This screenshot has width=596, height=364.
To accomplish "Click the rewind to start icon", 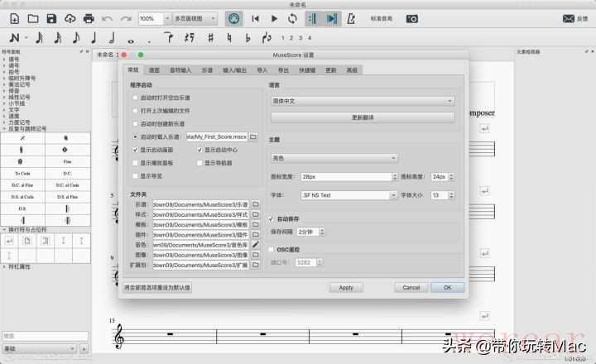I will (255, 18).
